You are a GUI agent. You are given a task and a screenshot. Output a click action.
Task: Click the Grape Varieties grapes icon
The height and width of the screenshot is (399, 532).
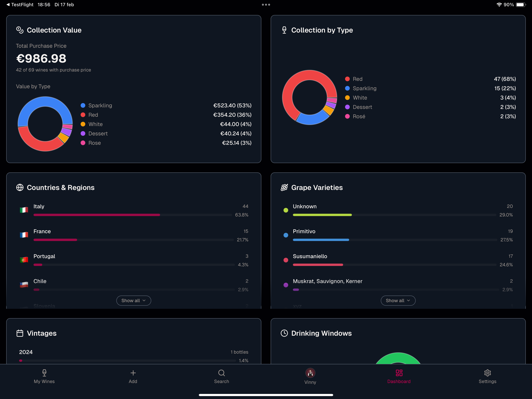pos(284,187)
